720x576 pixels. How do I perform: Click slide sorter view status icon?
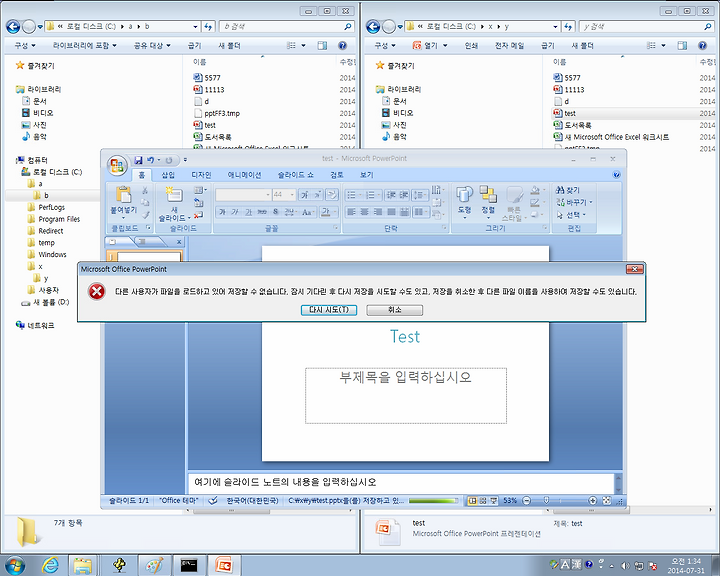coord(483,501)
